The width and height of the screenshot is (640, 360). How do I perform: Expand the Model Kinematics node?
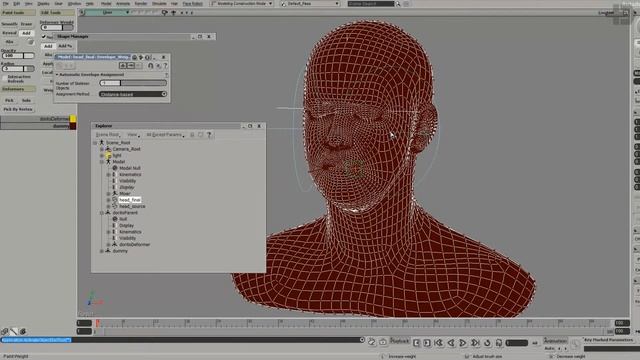coord(109,175)
